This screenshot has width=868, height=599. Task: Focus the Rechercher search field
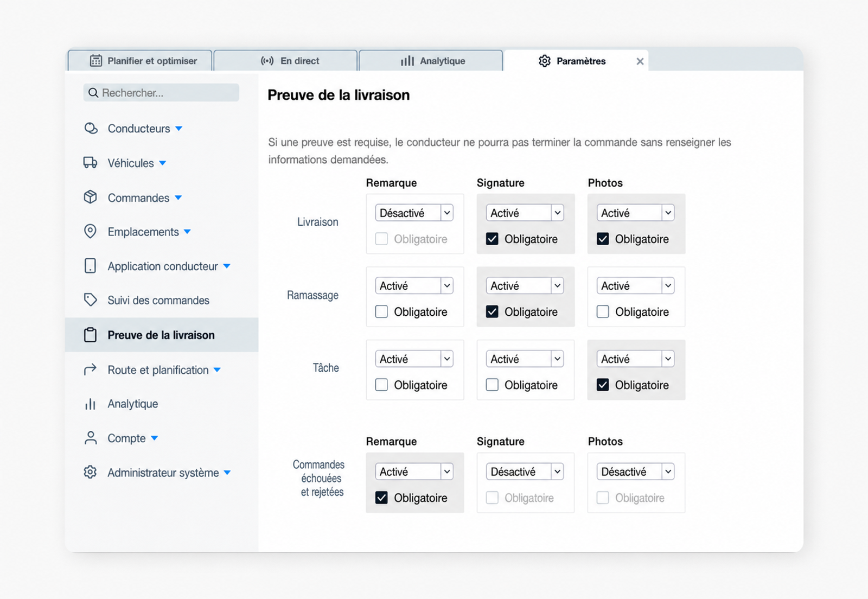tap(161, 93)
